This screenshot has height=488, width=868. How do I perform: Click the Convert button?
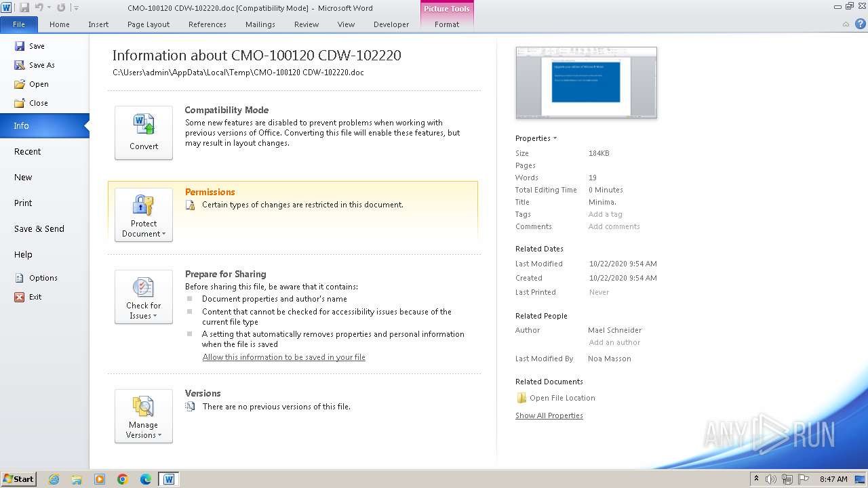(144, 133)
